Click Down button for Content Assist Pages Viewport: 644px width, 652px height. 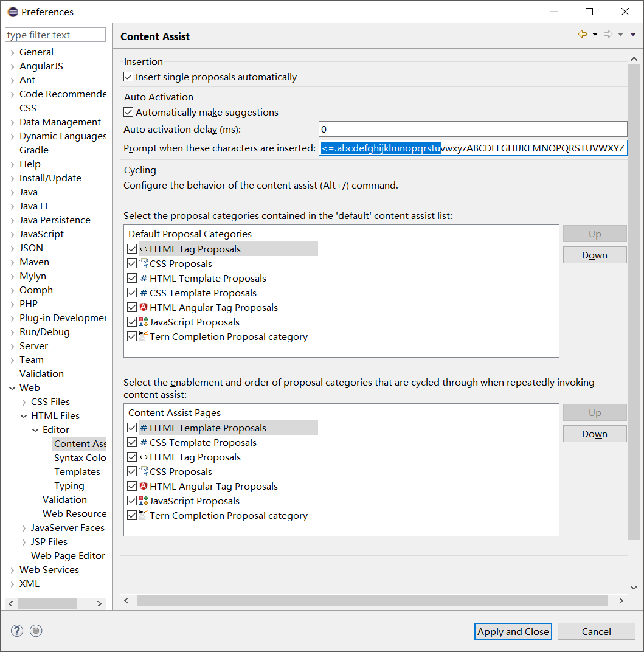[595, 434]
